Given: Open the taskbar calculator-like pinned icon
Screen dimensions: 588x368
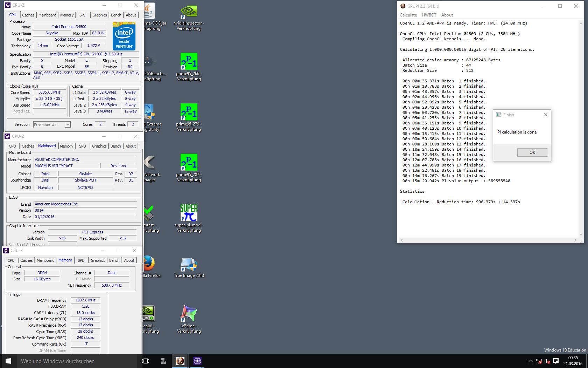Looking at the screenshot, I should [x=163, y=361].
